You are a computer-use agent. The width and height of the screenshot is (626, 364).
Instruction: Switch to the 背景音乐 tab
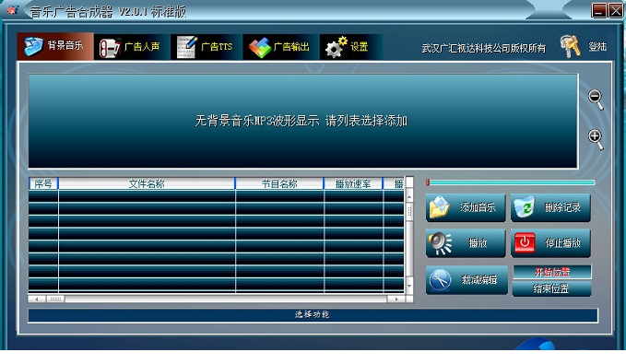pyautogui.click(x=55, y=46)
